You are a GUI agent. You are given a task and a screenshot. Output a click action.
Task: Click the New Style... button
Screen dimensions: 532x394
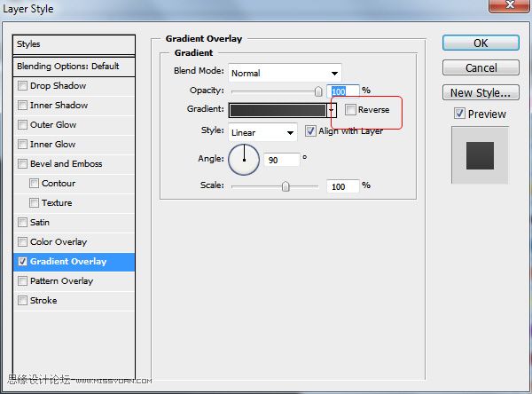(x=481, y=92)
